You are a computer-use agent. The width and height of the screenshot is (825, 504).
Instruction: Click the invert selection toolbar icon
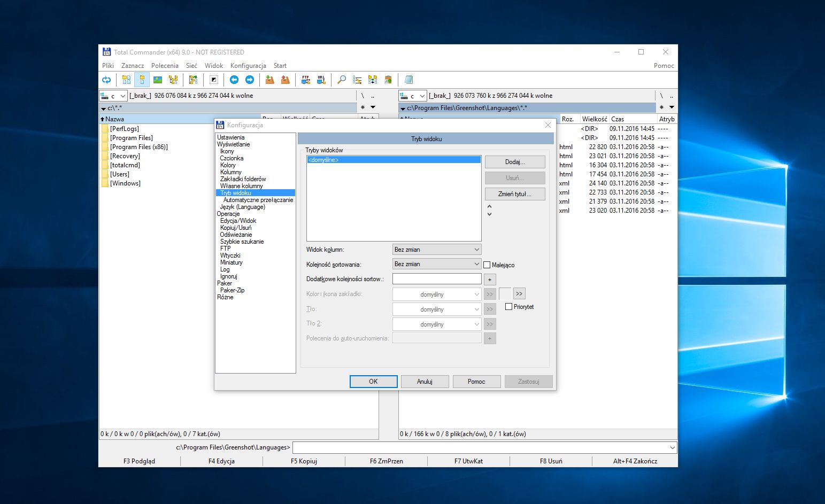(x=213, y=80)
